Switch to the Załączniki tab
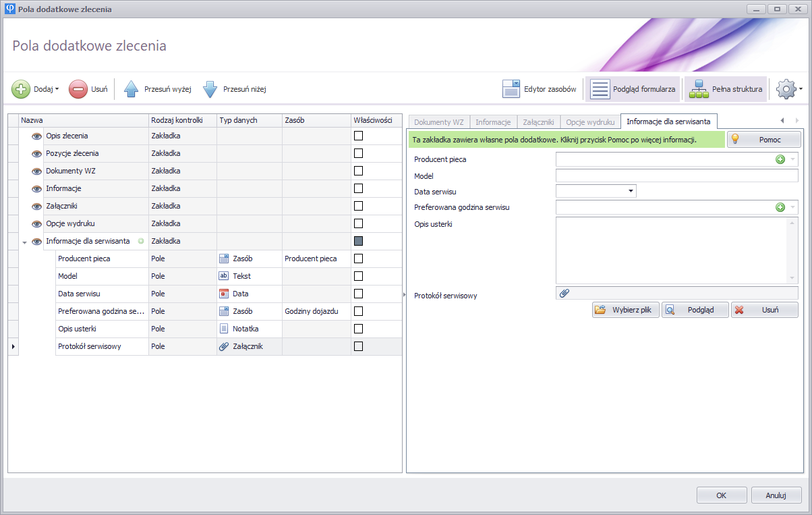812x515 pixels. tap(538, 122)
